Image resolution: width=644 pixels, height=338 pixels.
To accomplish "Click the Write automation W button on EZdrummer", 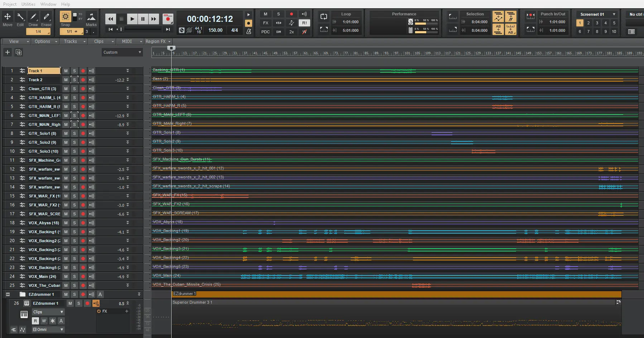I will point(44,321).
